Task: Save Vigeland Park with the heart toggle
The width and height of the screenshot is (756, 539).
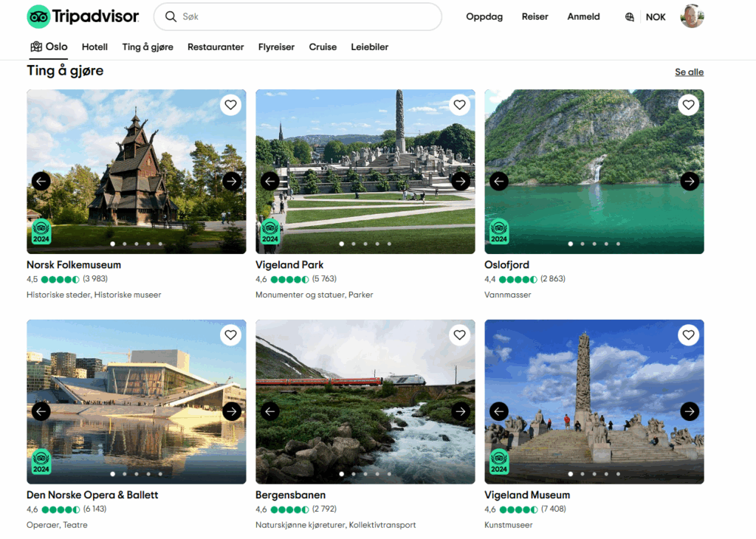Action: (459, 105)
